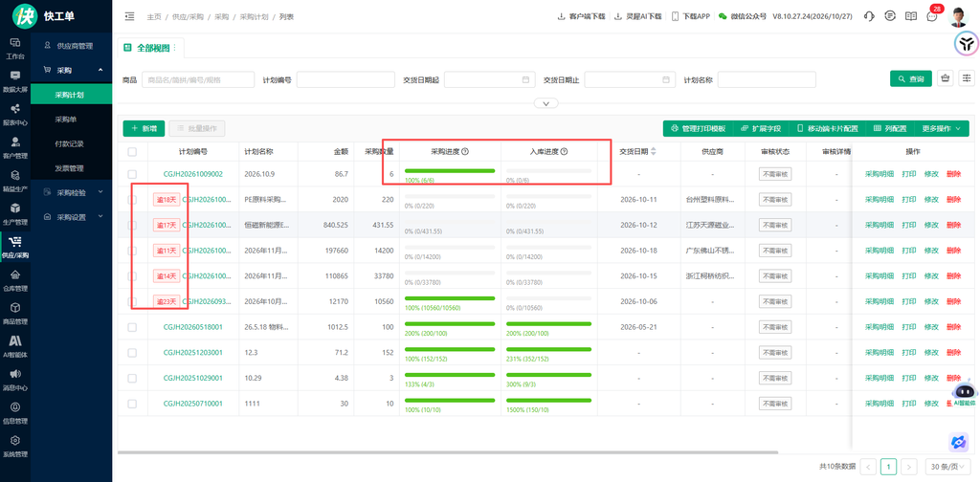Check the row CGJH20261009002
Screen dimensions: 980x482
(132, 173)
